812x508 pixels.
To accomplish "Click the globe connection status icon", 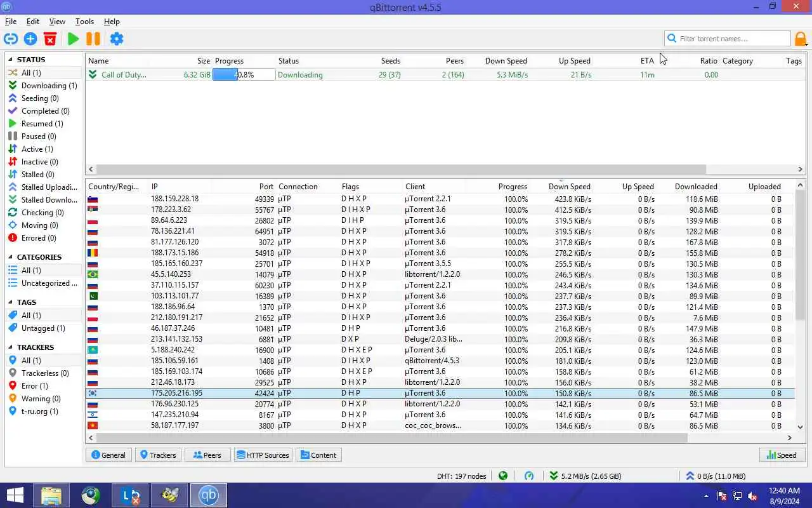I will tap(503, 476).
